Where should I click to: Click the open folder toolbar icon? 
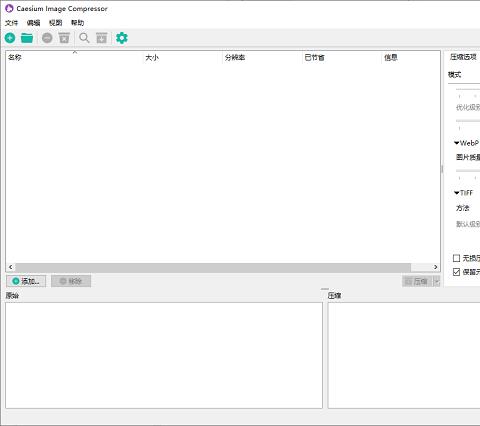pos(27,38)
